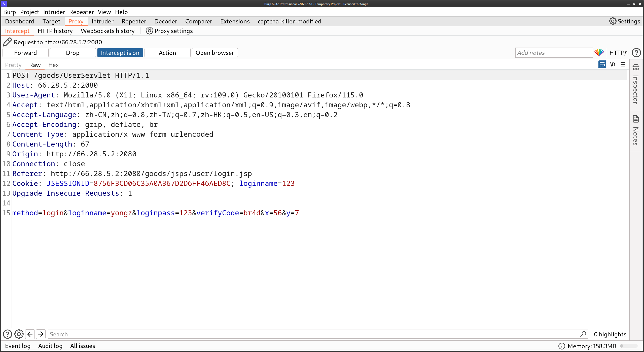Open the intercept help question icon

click(636, 53)
